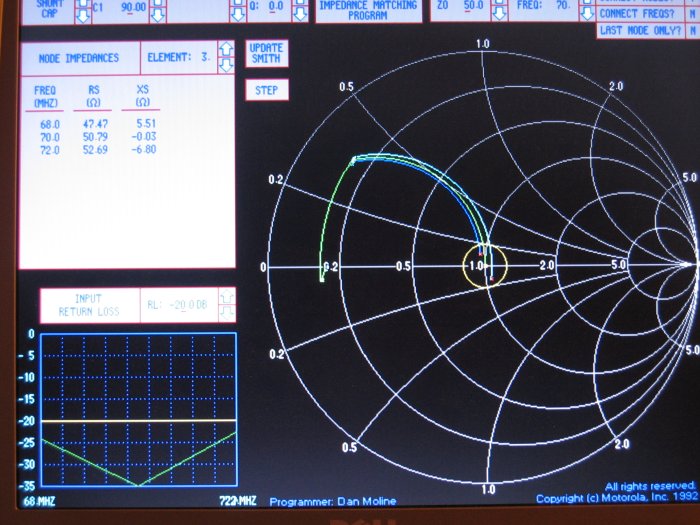Click the STEP button
The width and height of the screenshot is (700, 525).
(267, 90)
